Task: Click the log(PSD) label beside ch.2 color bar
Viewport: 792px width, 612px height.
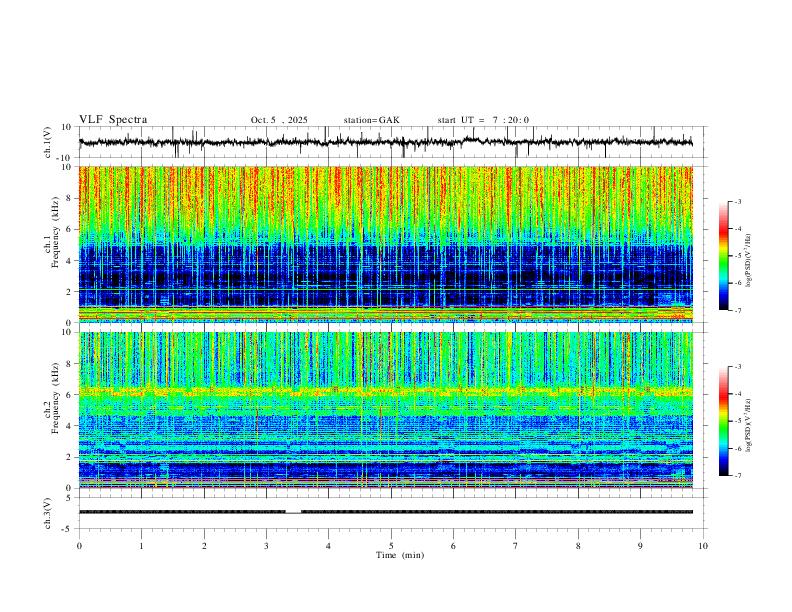Action: (748, 426)
